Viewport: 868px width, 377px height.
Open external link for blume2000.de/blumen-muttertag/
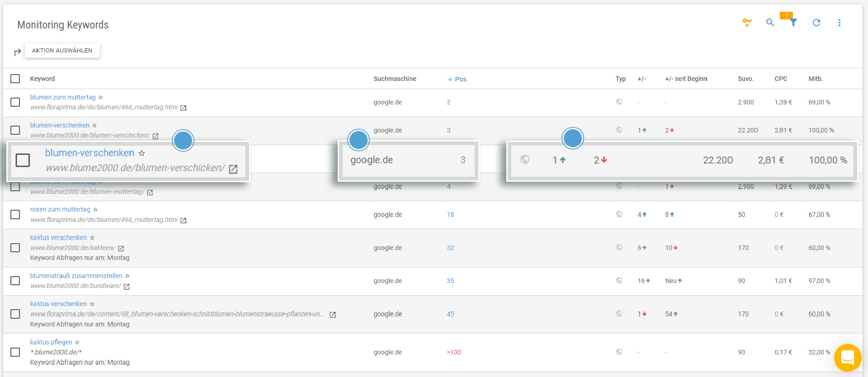click(150, 193)
